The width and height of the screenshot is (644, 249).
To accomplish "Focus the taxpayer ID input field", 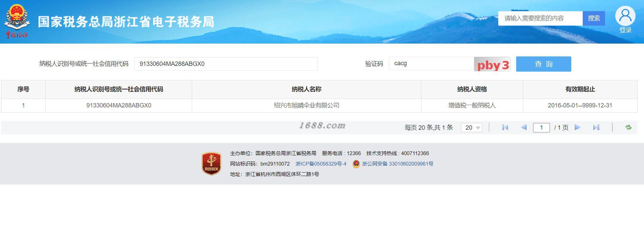I will pos(226,64).
